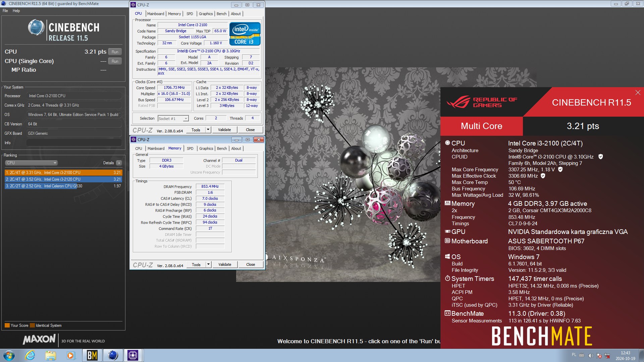Click the OS Windows logo icon in BenchMate
The height and width of the screenshot is (362, 644).
coord(447,256)
